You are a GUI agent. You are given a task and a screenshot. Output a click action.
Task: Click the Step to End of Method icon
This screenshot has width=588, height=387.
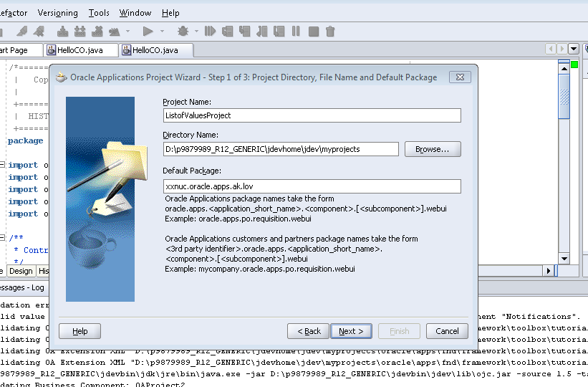click(279, 31)
